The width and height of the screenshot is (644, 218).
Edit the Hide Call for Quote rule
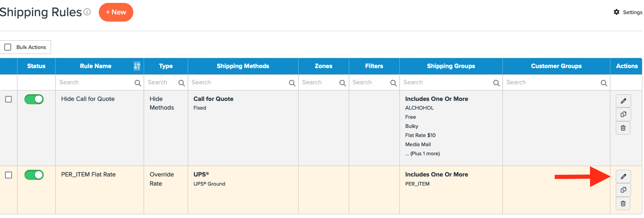coord(623,101)
